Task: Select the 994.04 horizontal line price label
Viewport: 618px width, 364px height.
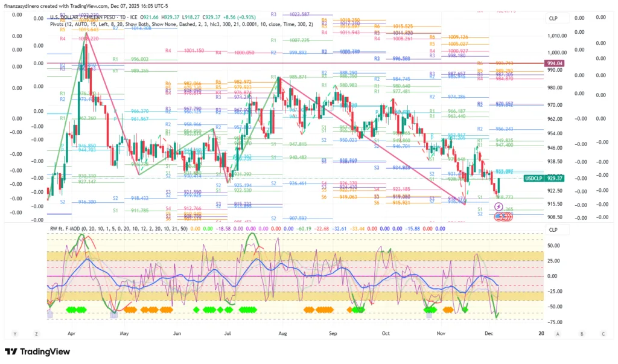Action: pyautogui.click(x=554, y=63)
